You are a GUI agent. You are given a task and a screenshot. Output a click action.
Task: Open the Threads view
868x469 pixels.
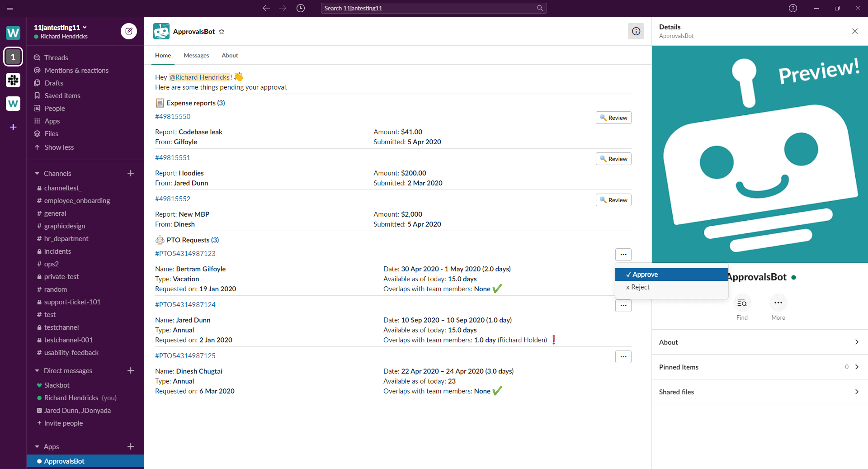click(56, 57)
